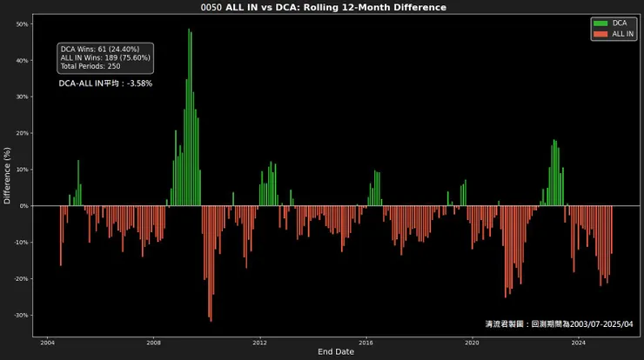Click the 'DCA-ALL IN平均：-3.58%' annotation
644x360 pixels.
105,83
